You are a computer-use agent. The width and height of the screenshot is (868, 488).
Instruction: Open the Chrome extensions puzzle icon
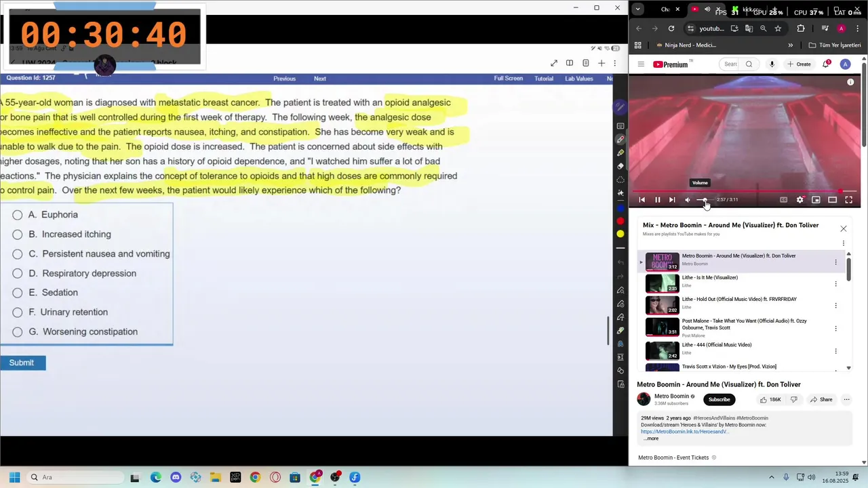pos(801,28)
